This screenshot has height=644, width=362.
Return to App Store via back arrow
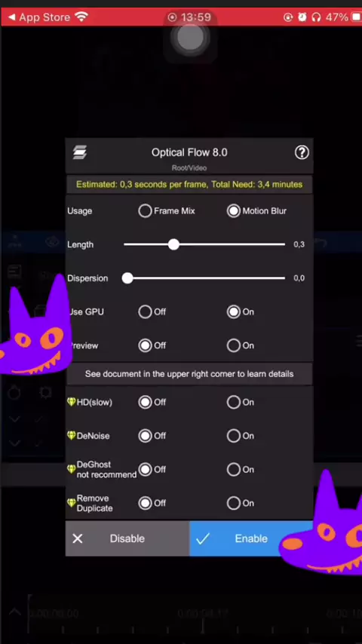(x=12, y=17)
